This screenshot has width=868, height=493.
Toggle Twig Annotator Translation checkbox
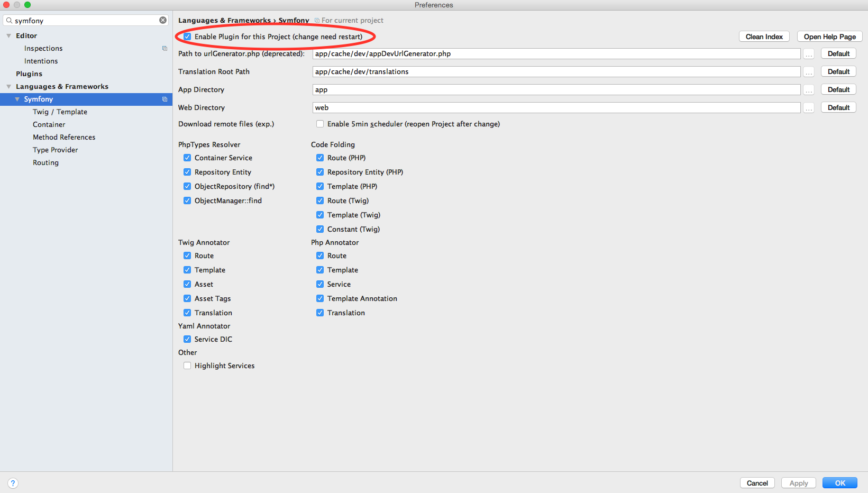pos(187,313)
